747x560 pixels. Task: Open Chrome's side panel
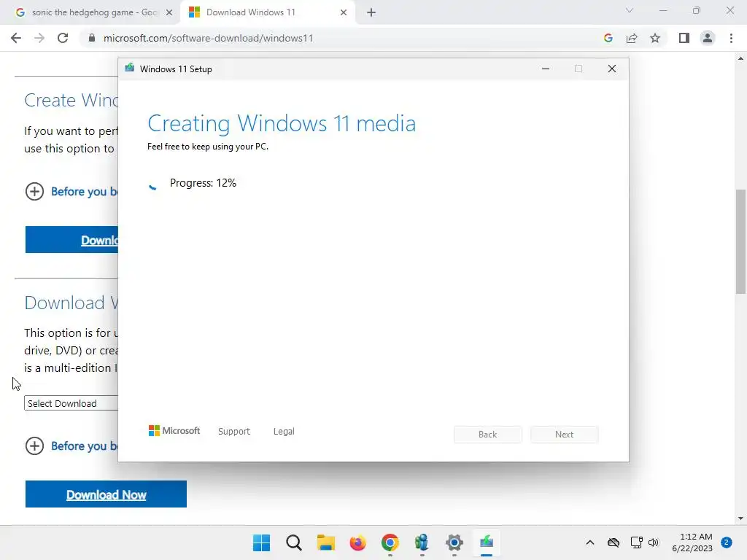(x=684, y=38)
